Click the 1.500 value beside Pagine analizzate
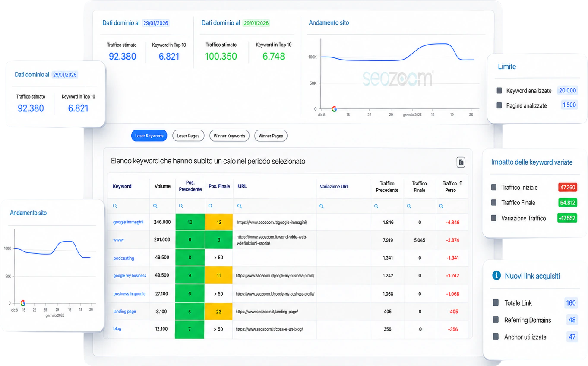 [569, 105]
